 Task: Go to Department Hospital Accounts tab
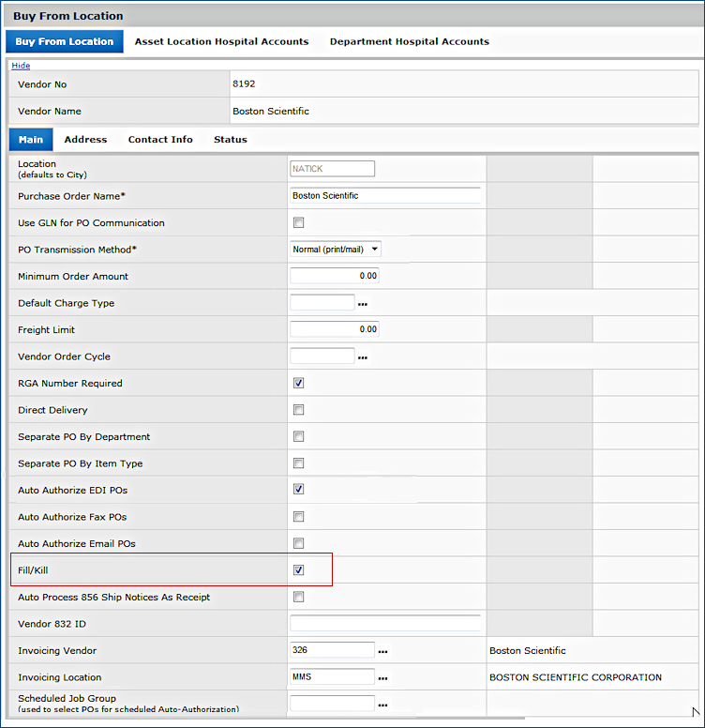coord(409,41)
